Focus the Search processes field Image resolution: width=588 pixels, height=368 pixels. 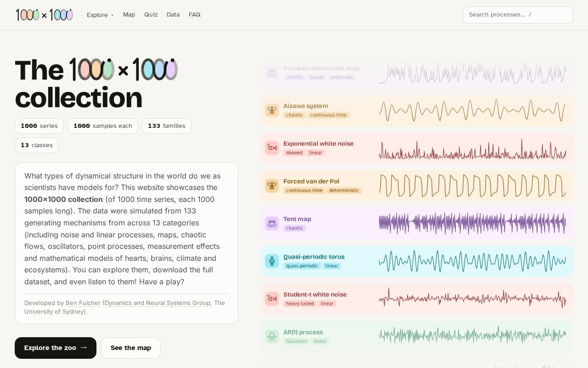[x=518, y=15]
